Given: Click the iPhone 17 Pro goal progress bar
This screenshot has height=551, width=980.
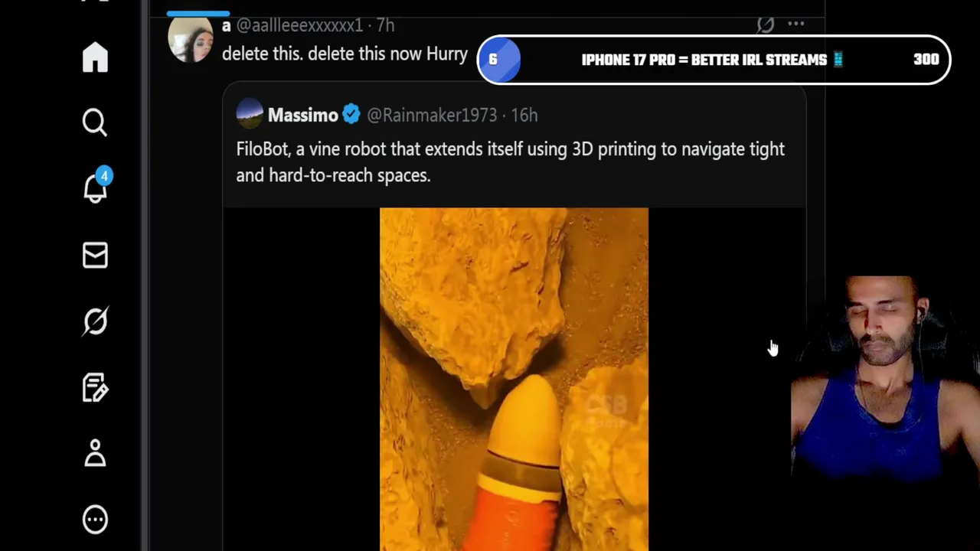Looking at the screenshot, I should click(714, 60).
